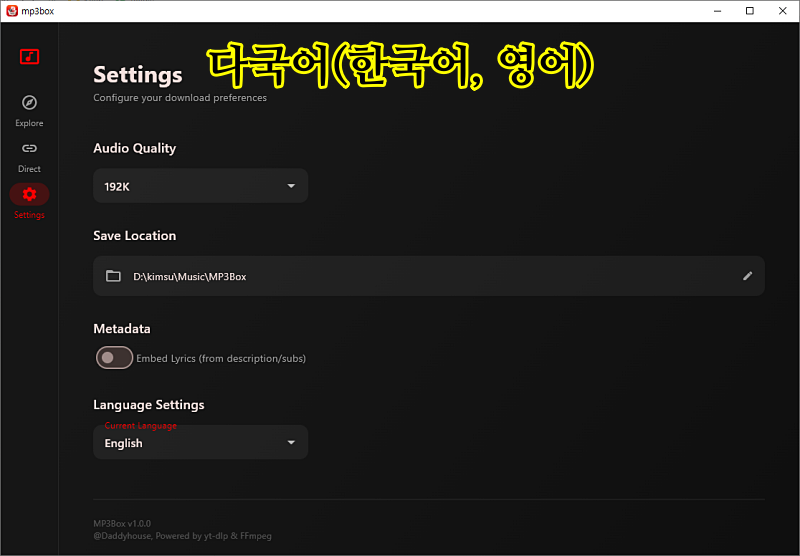The width and height of the screenshot is (800, 556).
Task: Click the D:\kimsu\Music\MP3Box path field
Action: pos(429,276)
